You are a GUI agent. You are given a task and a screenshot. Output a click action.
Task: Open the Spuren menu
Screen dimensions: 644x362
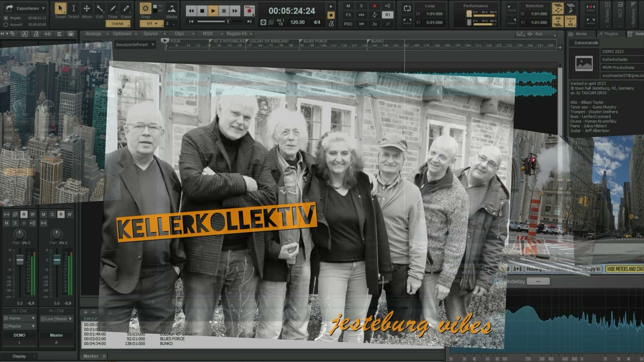151,34
